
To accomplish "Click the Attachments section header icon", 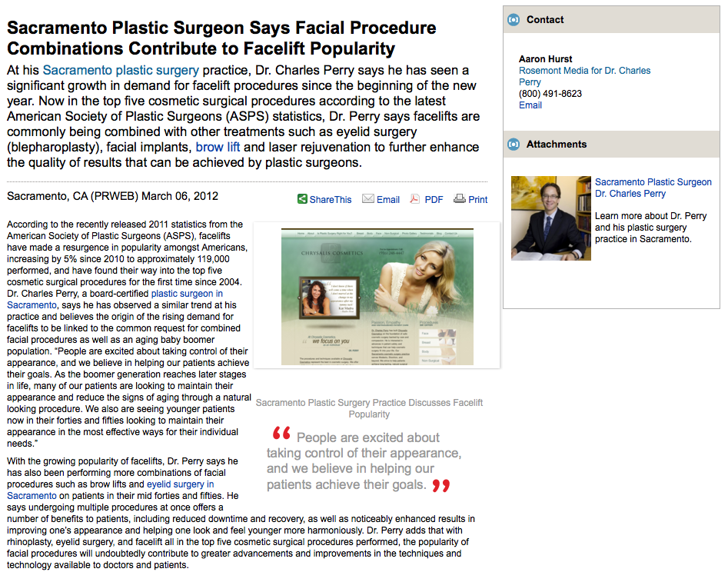I will click(x=514, y=145).
